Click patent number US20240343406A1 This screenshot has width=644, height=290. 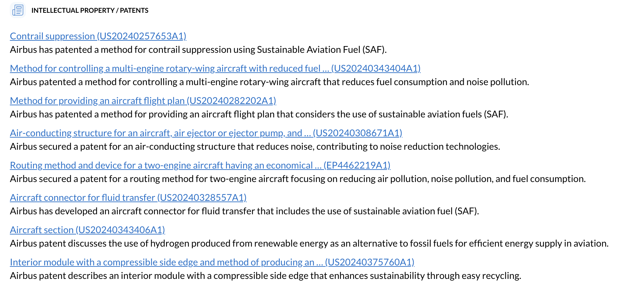click(x=121, y=230)
